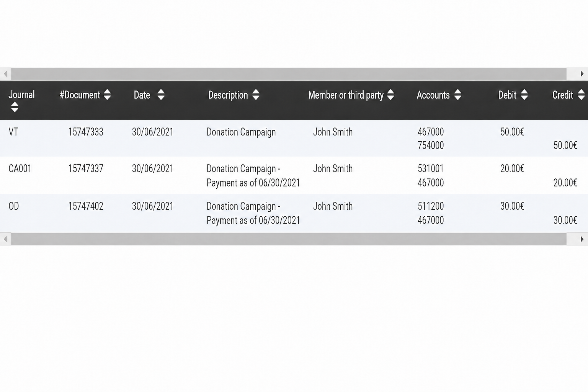Click top scrollbar right arrow

coord(582,73)
